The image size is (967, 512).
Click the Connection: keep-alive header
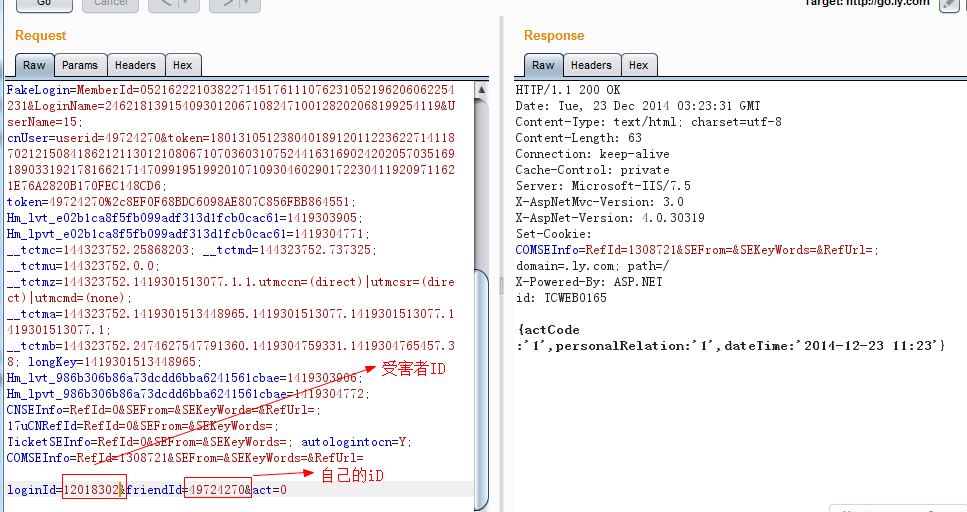point(592,154)
